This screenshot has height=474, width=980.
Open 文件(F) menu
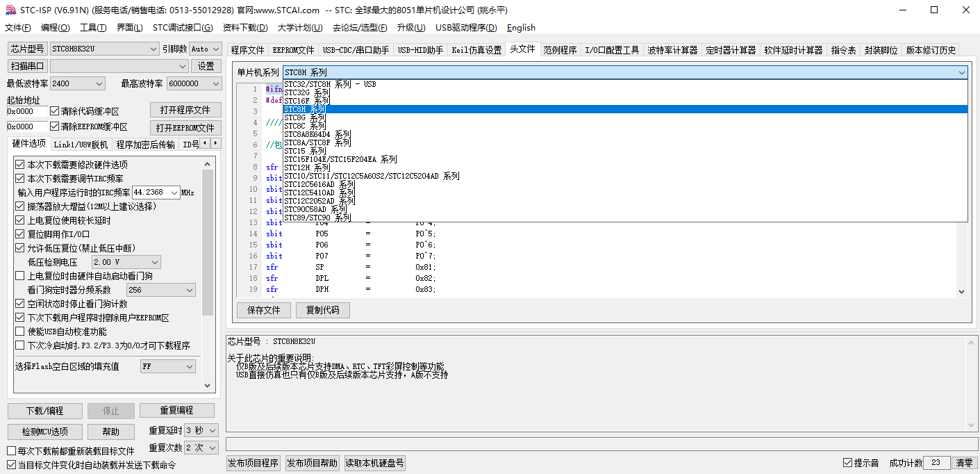coord(18,28)
